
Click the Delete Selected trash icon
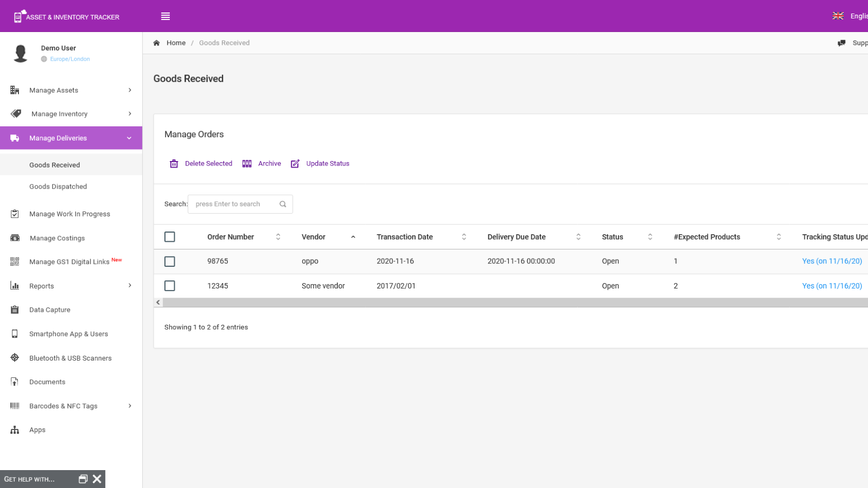point(174,164)
